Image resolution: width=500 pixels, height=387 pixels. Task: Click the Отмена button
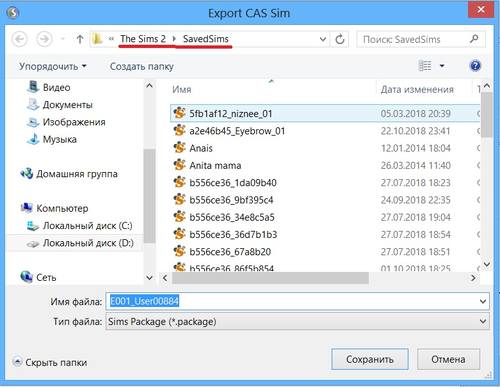click(448, 359)
